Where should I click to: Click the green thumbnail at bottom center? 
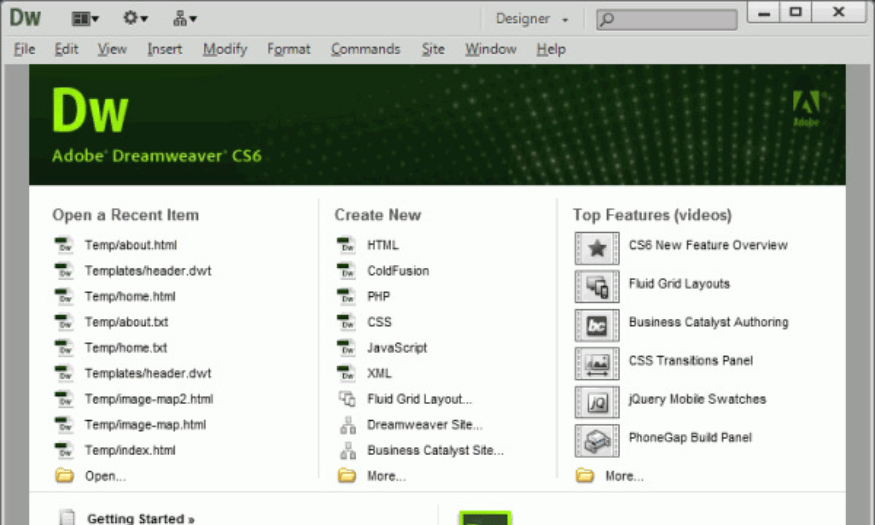(x=485, y=518)
